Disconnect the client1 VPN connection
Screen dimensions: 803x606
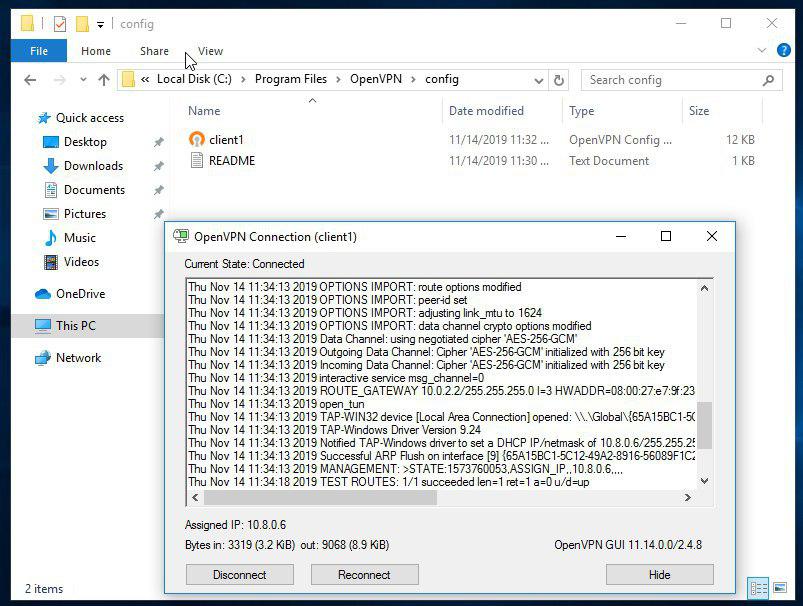(239, 574)
